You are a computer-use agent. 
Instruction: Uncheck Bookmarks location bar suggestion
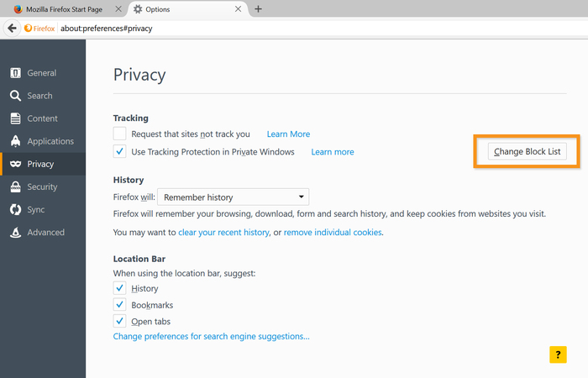tap(120, 305)
